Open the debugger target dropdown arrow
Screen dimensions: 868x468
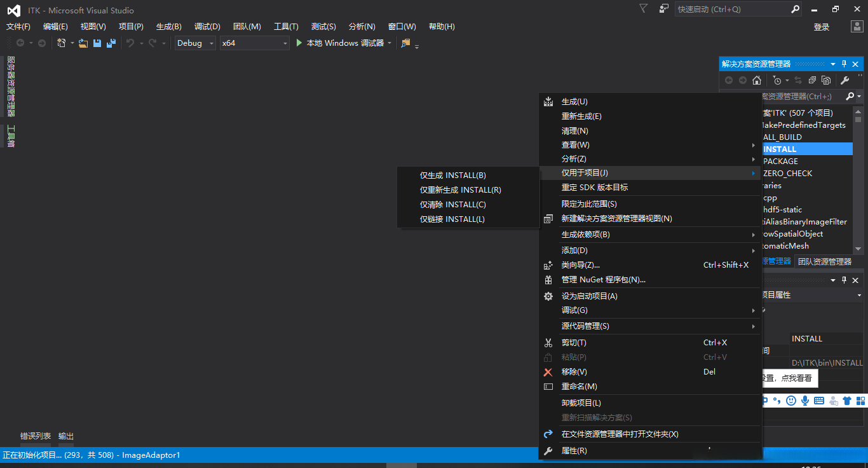pyautogui.click(x=389, y=43)
